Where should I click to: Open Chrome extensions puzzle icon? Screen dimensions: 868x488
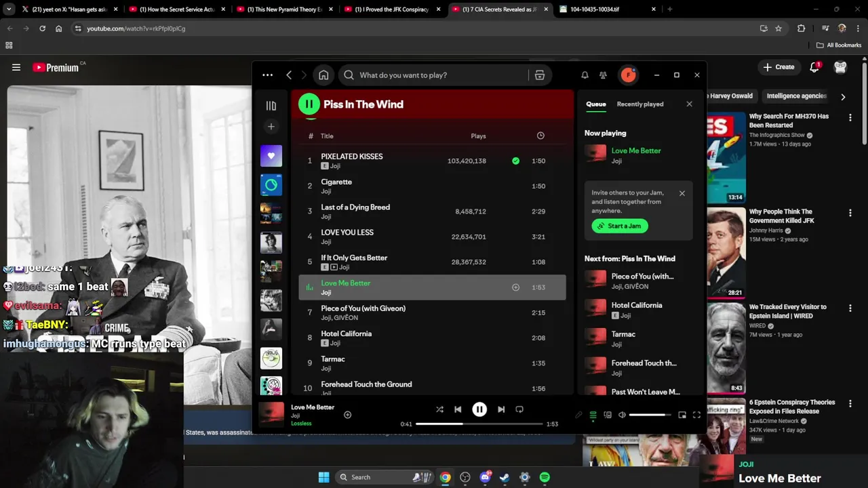[x=802, y=28]
